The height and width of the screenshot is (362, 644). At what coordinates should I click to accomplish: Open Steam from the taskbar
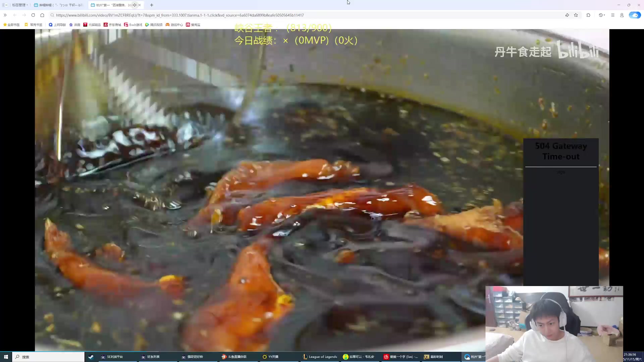click(x=91, y=357)
